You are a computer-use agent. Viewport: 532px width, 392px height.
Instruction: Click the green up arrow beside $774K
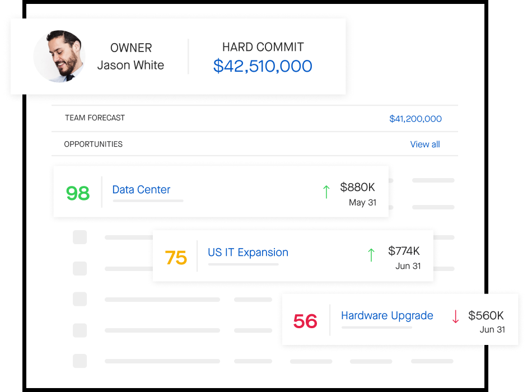pos(371,255)
